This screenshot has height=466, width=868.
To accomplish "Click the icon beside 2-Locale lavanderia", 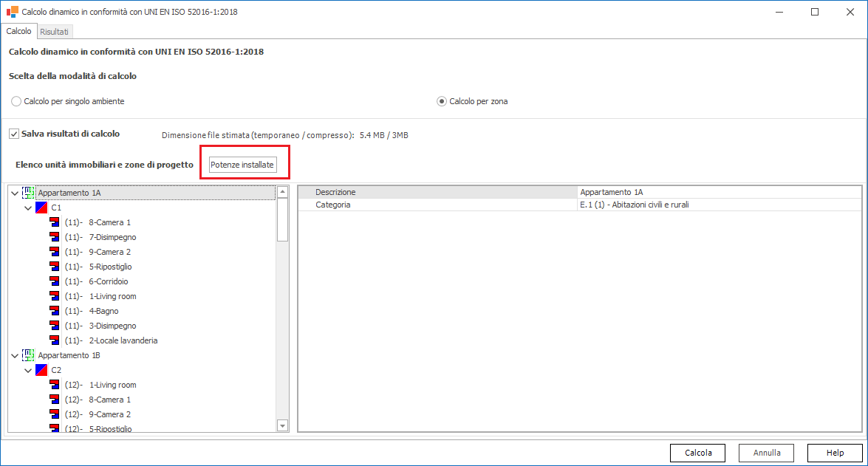I will (55, 340).
